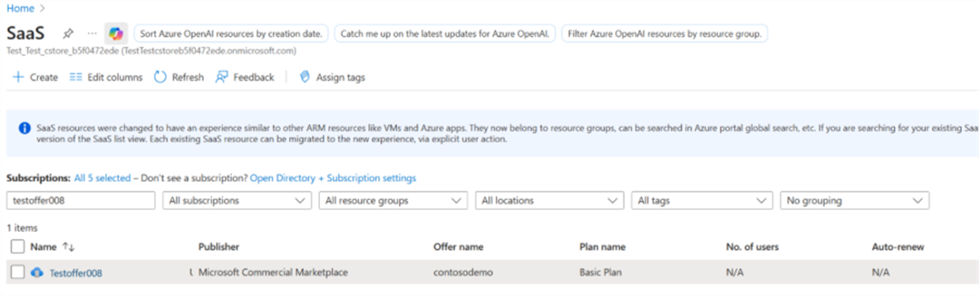The width and height of the screenshot is (980, 296).
Task: Open the Copilot icon beside the title
Action: click(116, 34)
